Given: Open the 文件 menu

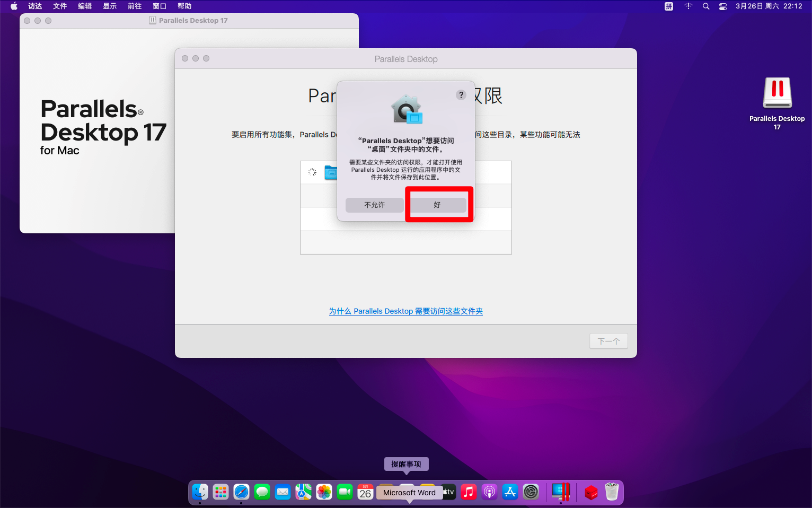Looking at the screenshot, I should click(x=60, y=6).
